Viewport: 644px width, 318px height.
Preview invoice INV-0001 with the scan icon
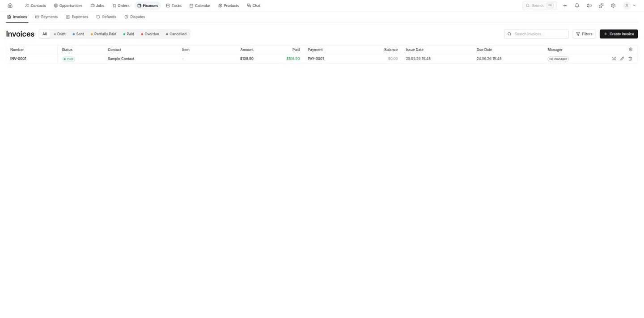pyautogui.click(x=614, y=59)
